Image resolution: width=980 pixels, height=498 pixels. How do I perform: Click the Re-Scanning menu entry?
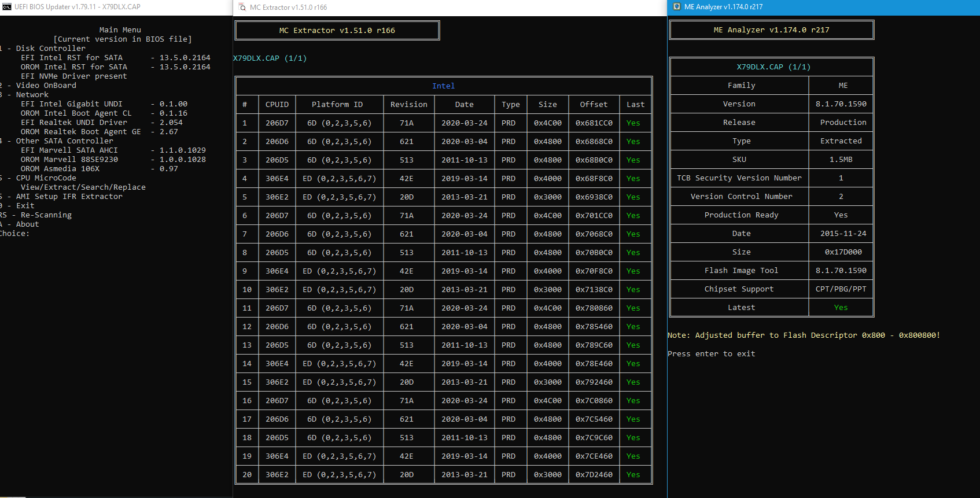36,215
